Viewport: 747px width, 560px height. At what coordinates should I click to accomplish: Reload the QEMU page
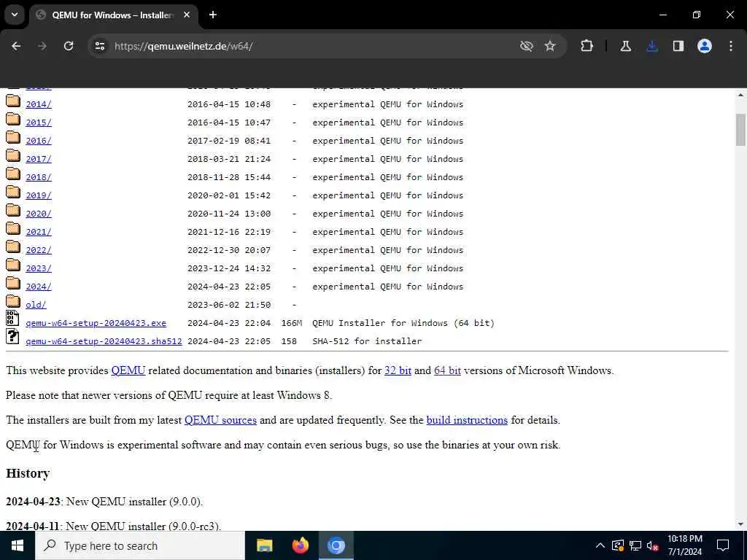pos(69,46)
